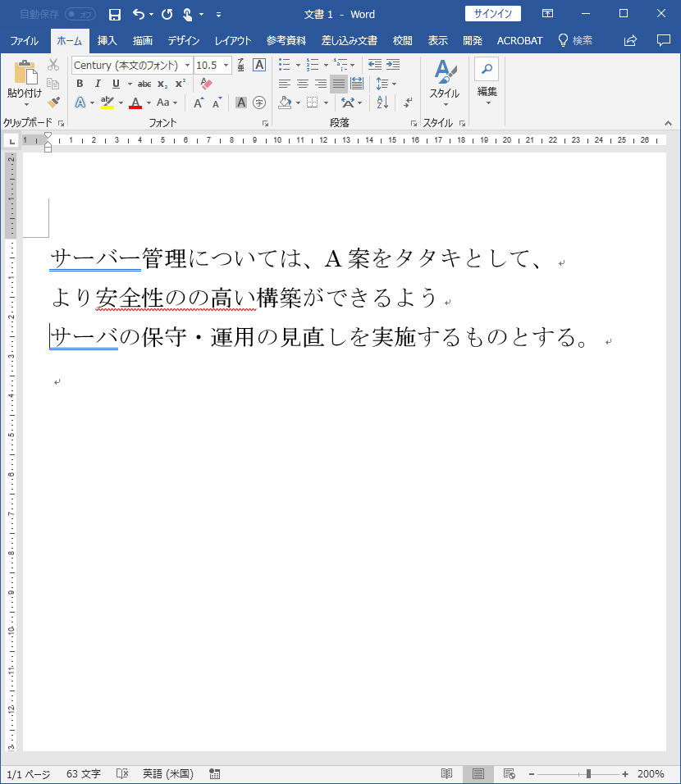Screen dimensions: 681x784
Task: Click the Save icon in the quick access toolbar
Action: (115, 15)
